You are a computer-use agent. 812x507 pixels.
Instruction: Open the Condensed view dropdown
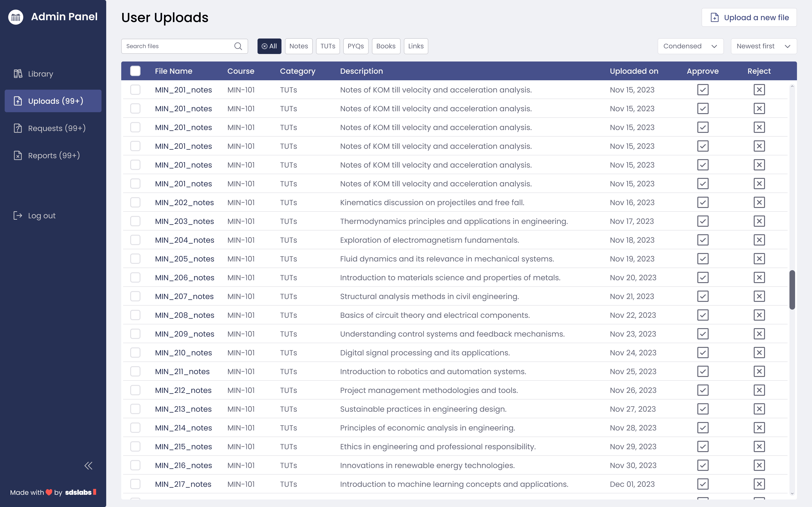point(690,46)
